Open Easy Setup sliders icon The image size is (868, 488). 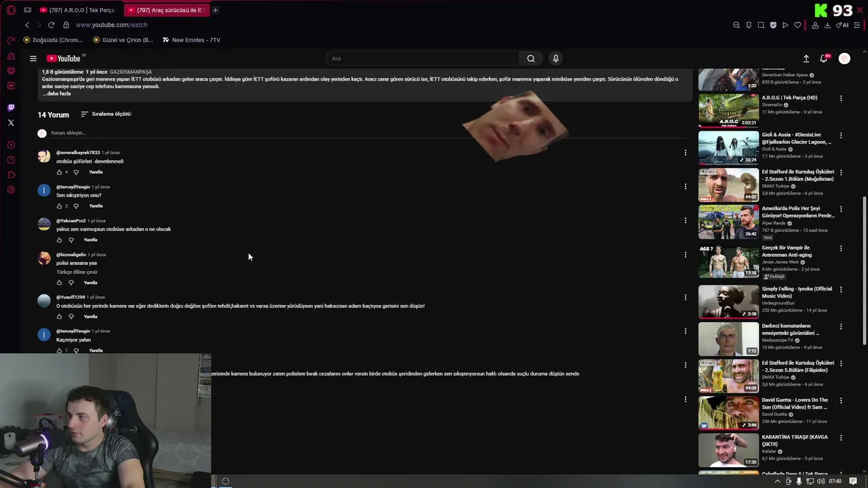857,25
